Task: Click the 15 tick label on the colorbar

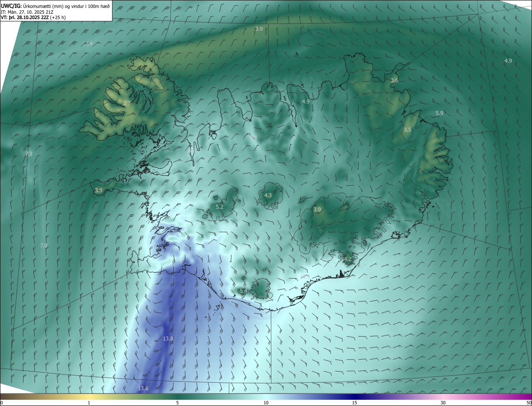Action: click(355, 403)
